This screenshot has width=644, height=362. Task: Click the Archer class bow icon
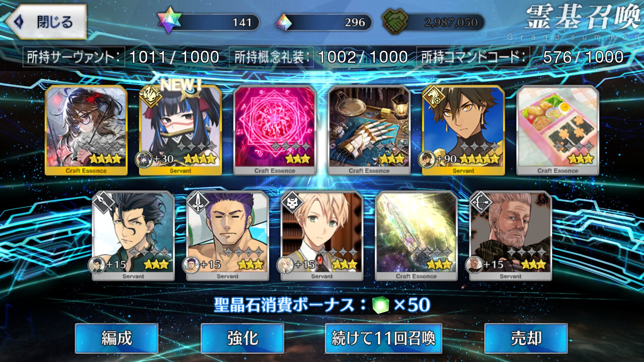click(x=480, y=202)
